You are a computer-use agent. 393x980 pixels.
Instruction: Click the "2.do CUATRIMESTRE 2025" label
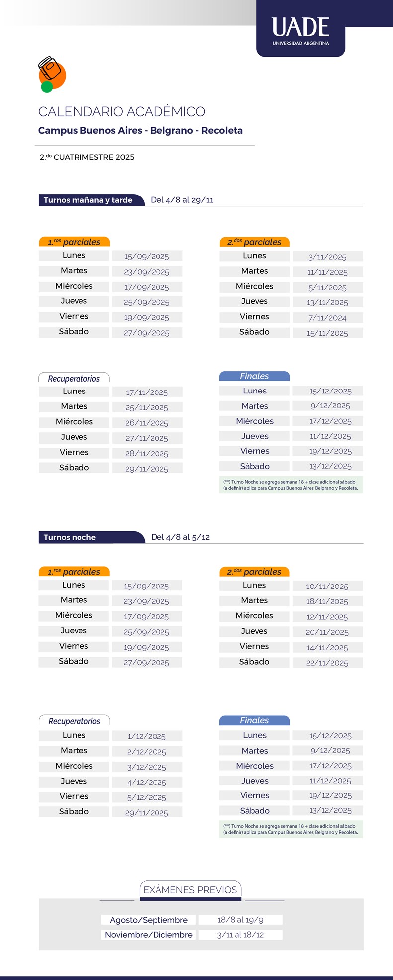tap(87, 157)
